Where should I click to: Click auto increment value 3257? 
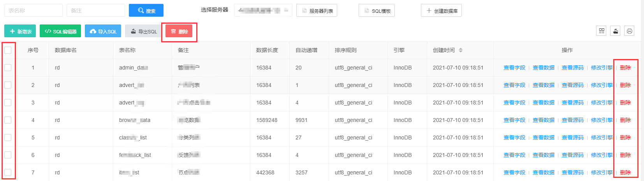[301, 172]
